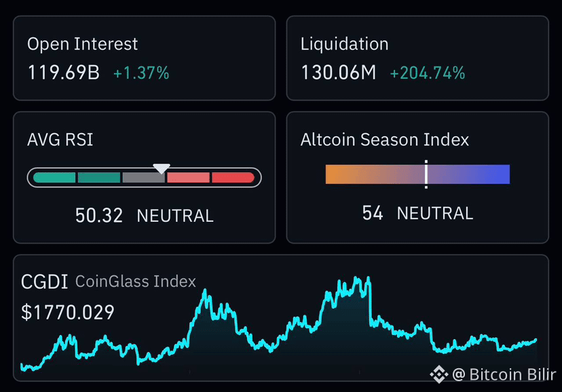Select the light red RSI gauge segment

coord(188,178)
